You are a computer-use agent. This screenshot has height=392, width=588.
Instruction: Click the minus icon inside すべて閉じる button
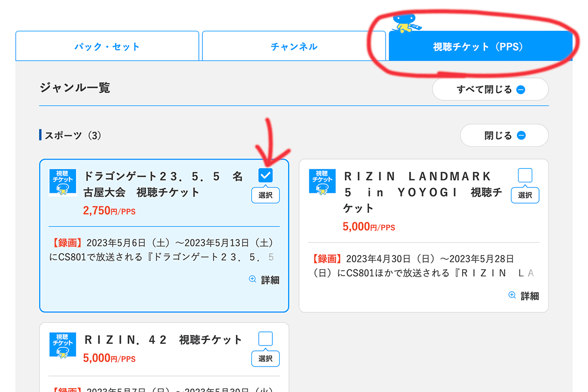(x=520, y=89)
